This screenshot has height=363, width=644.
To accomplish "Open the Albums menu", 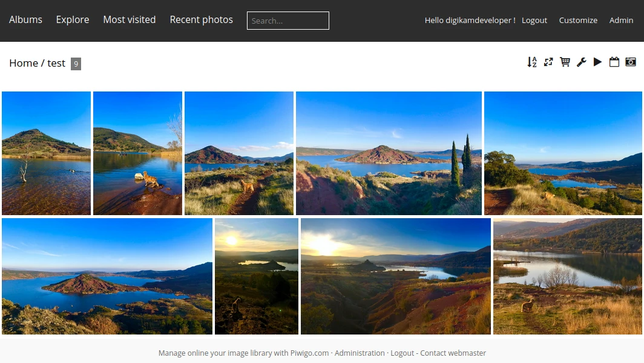I will pyautogui.click(x=25, y=20).
